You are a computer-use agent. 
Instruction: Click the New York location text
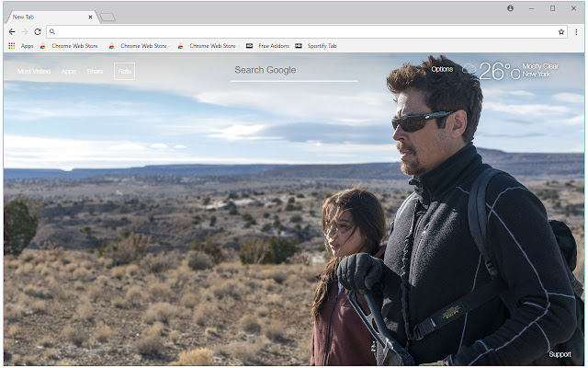(x=537, y=74)
